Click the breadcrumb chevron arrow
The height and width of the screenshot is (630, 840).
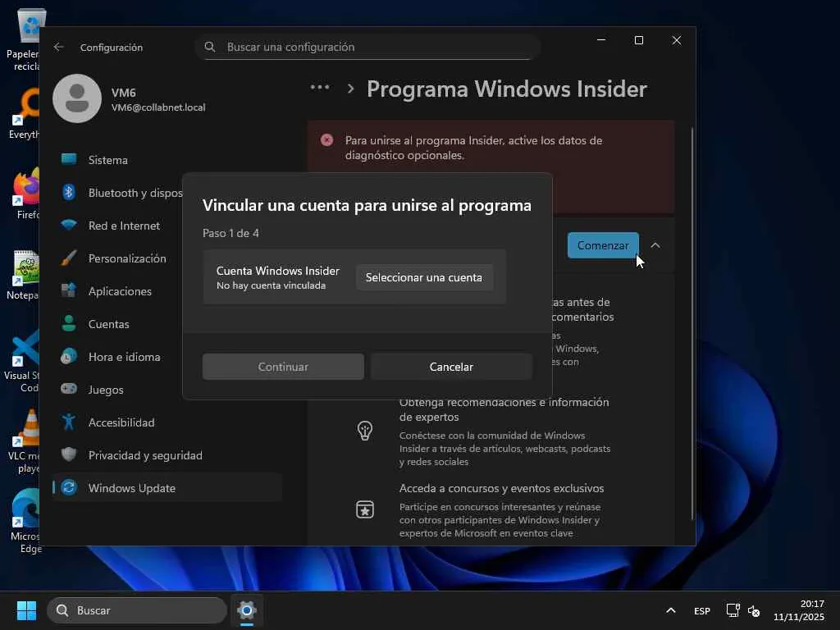tap(350, 89)
